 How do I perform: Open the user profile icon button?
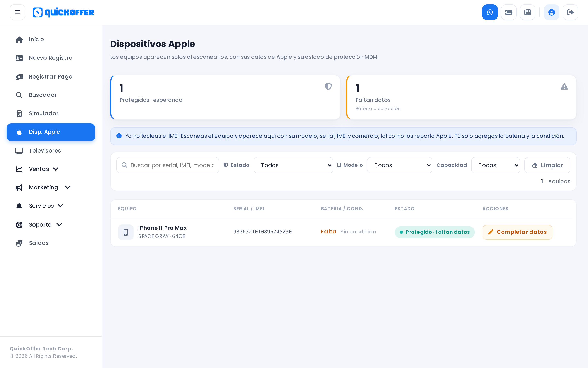point(551,12)
